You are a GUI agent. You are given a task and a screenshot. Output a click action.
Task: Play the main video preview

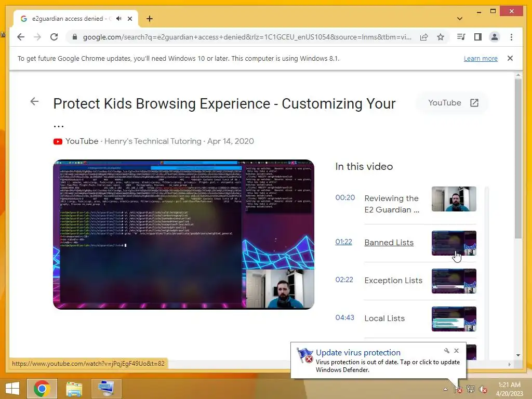pyautogui.click(x=183, y=234)
